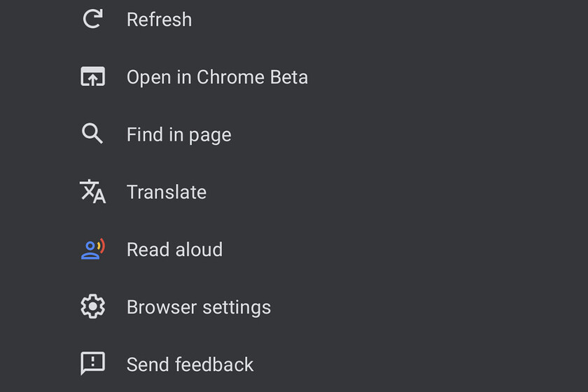588x392 pixels.
Task: Open Browser settings from the menu
Action: coord(294,307)
